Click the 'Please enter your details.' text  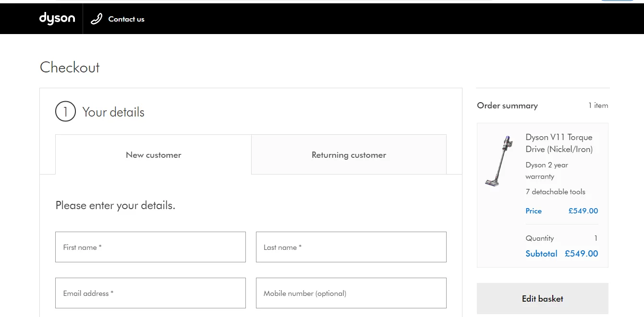[x=115, y=205]
